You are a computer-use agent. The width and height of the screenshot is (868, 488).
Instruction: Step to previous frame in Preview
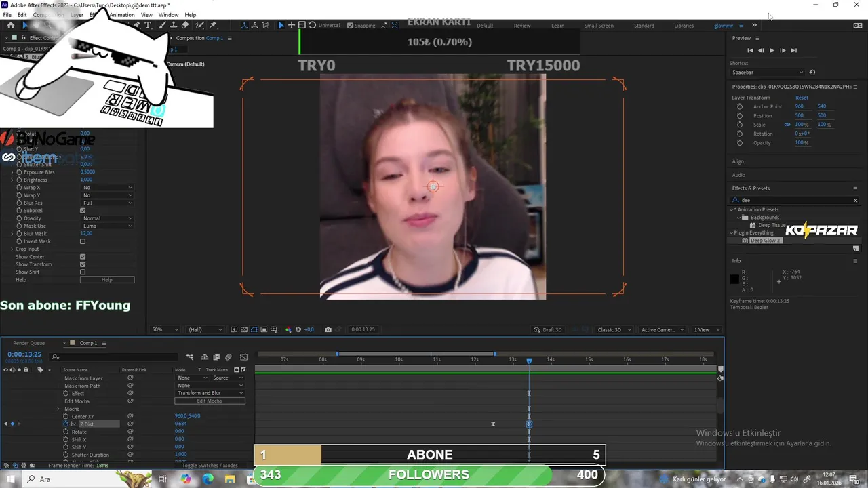(761, 50)
